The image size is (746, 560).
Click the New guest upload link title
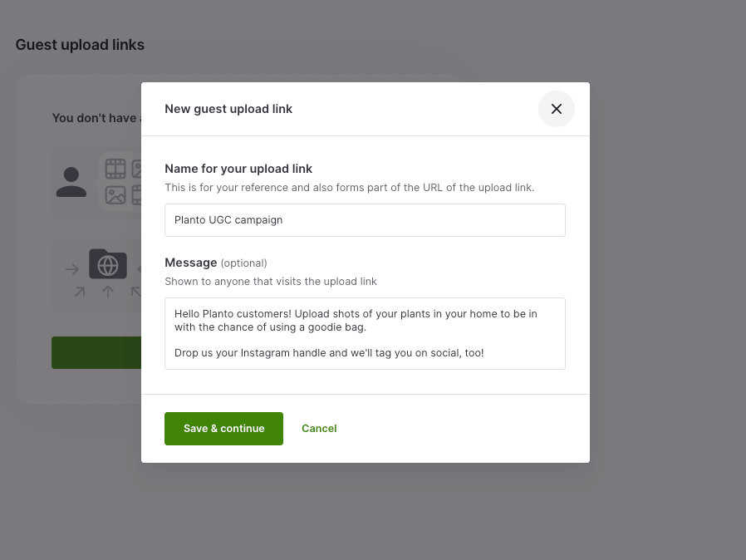pos(229,109)
